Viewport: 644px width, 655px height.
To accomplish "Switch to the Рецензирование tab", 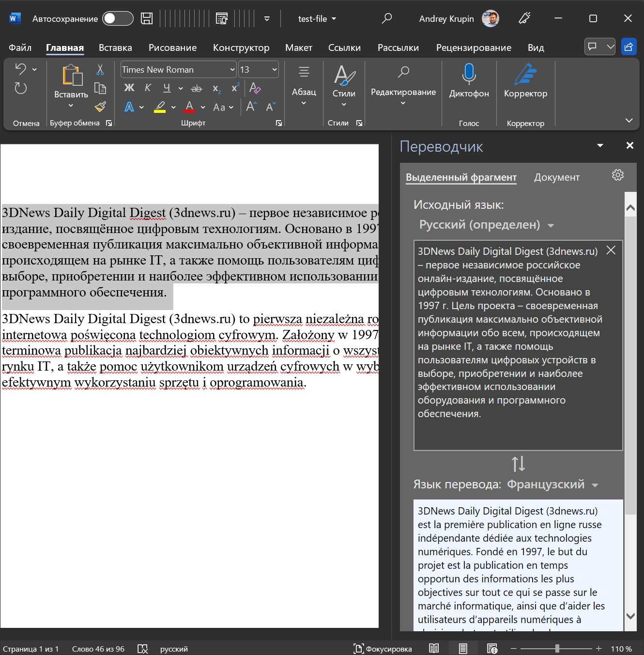I will point(474,47).
